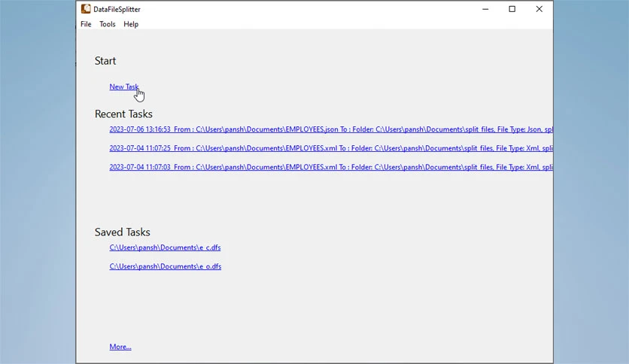Maximize the DataFileSplitter window
Screen dimensions: 629x364
[512, 9]
